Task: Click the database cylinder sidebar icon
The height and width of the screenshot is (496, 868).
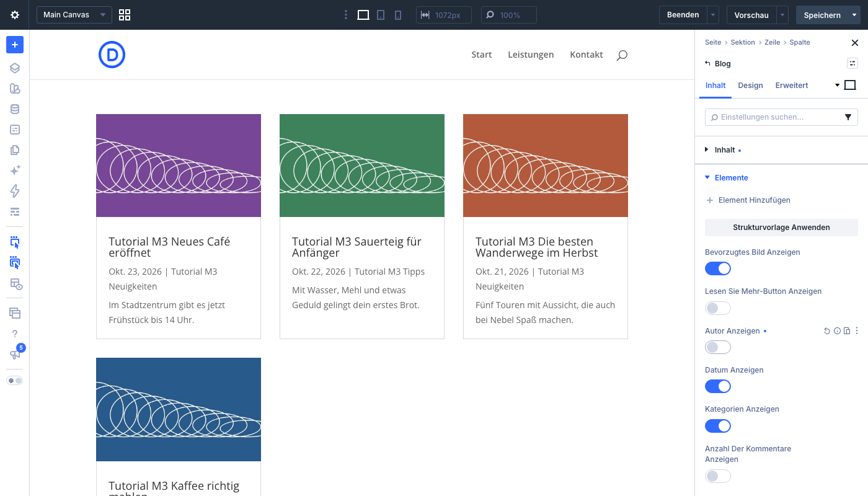Action: pyautogui.click(x=15, y=109)
